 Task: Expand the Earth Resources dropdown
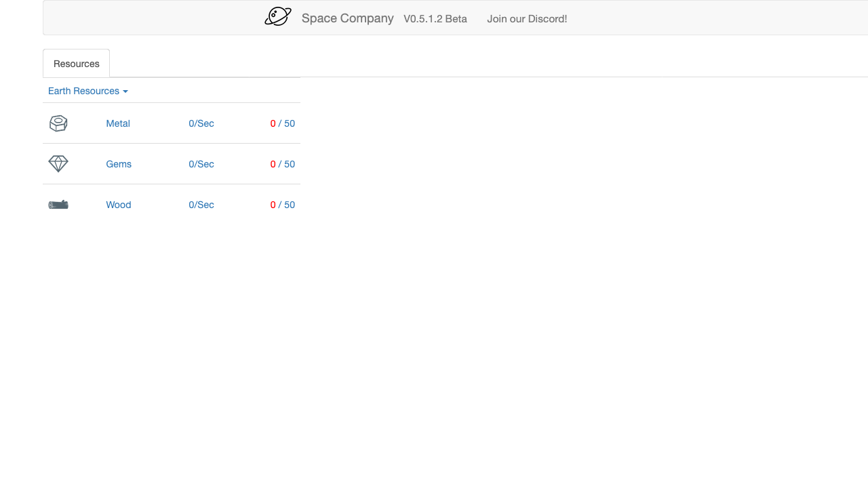[x=87, y=91]
